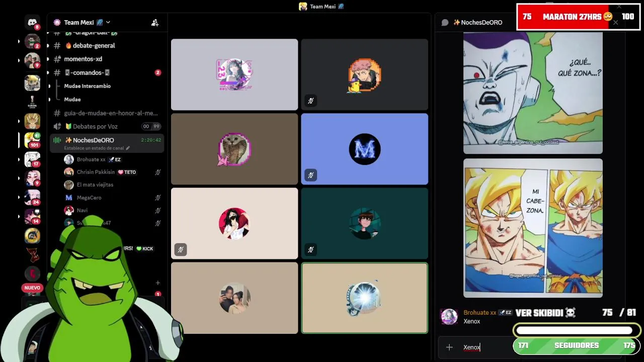Select user Chrisin Pakkisin in voice list
Screen dimensions: 644x362
coord(96,172)
